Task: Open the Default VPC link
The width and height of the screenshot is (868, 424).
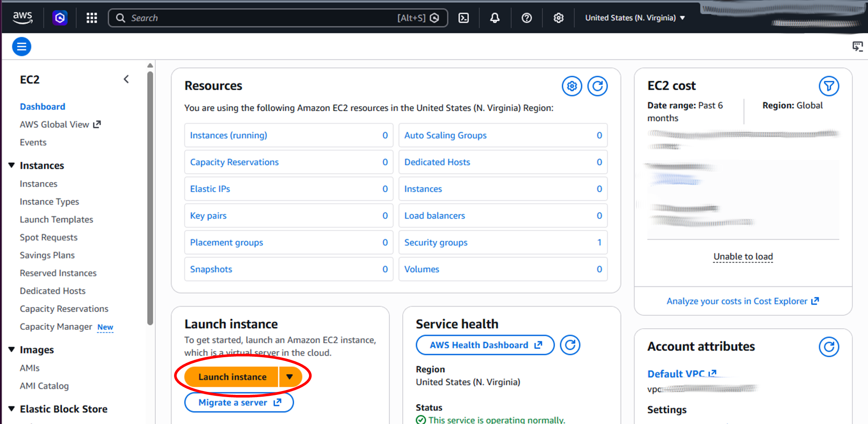Action: (682, 374)
